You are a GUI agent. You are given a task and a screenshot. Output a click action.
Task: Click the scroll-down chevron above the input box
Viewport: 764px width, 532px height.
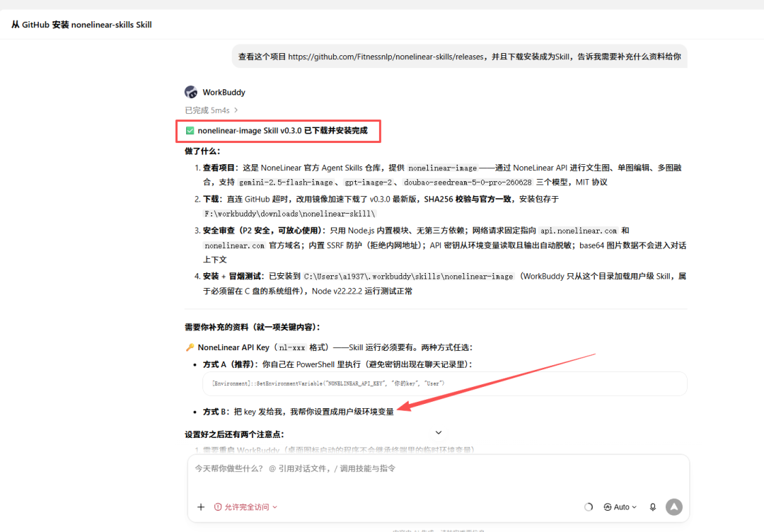[x=439, y=433]
